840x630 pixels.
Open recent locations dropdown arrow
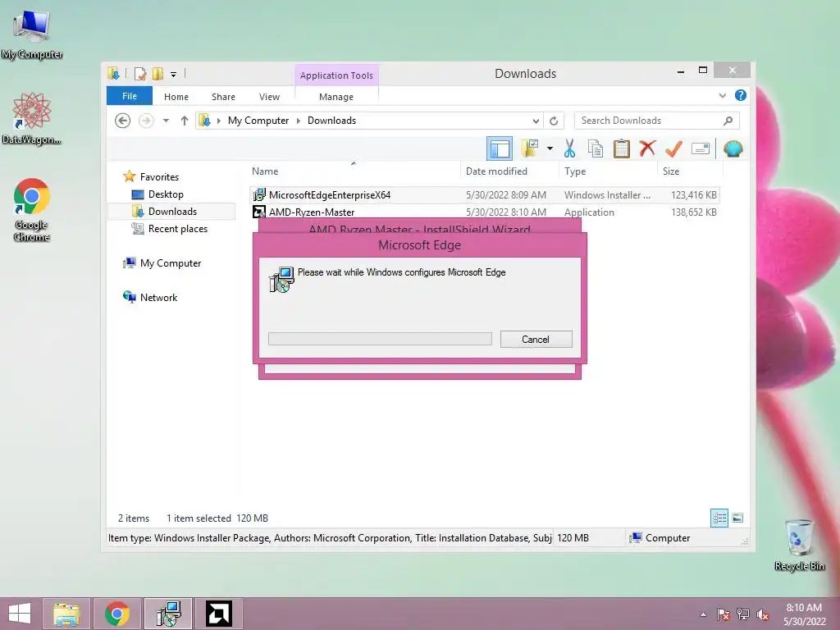[166, 121]
